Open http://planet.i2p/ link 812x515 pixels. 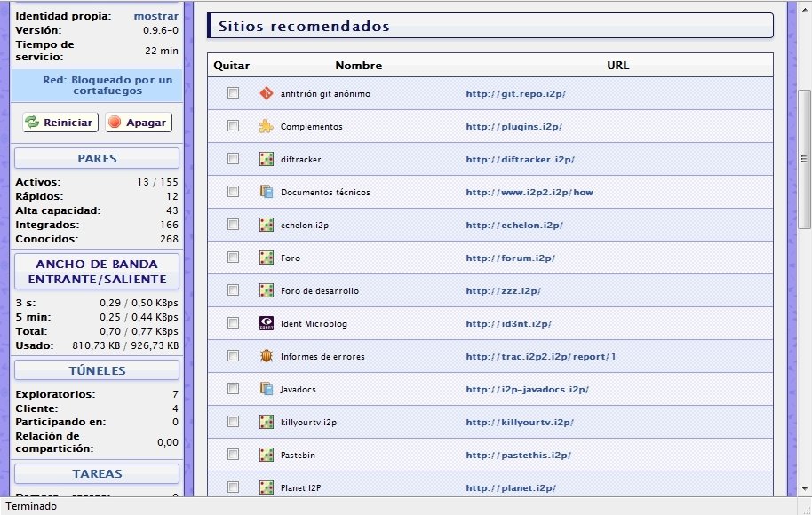[x=511, y=487]
